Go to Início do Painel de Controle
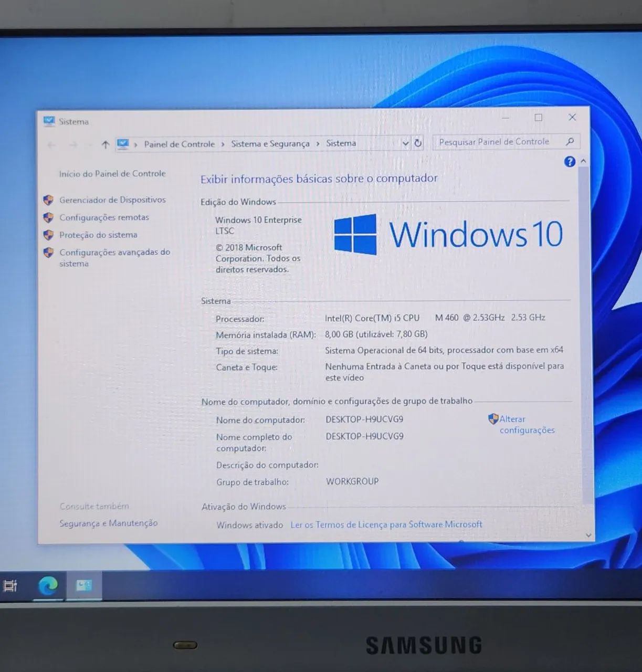Viewport: 642px width, 672px height. point(112,174)
